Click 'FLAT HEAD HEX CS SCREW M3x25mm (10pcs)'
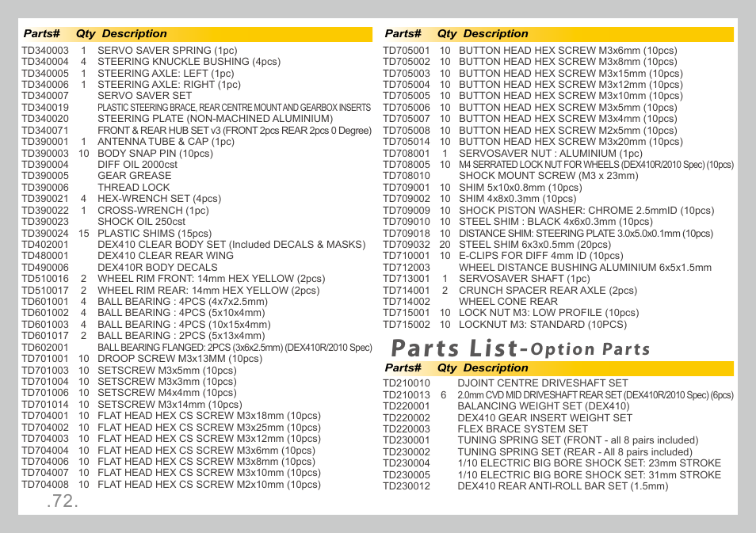 click(x=208, y=428)
